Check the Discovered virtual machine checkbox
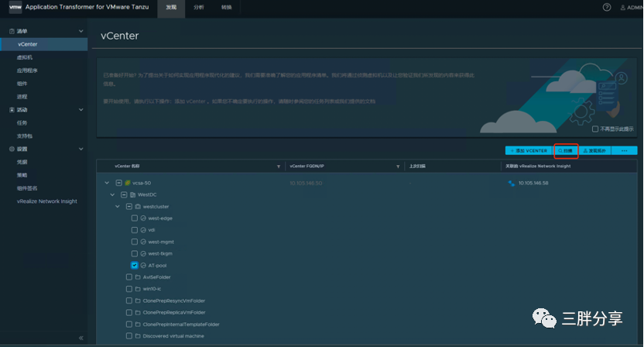The width and height of the screenshot is (644, 347). point(129,336)
